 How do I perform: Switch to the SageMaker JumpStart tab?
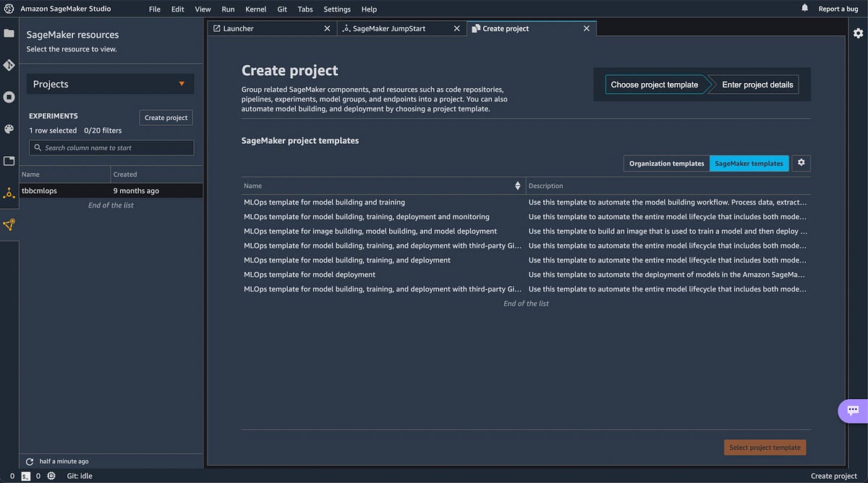point(396,28)
